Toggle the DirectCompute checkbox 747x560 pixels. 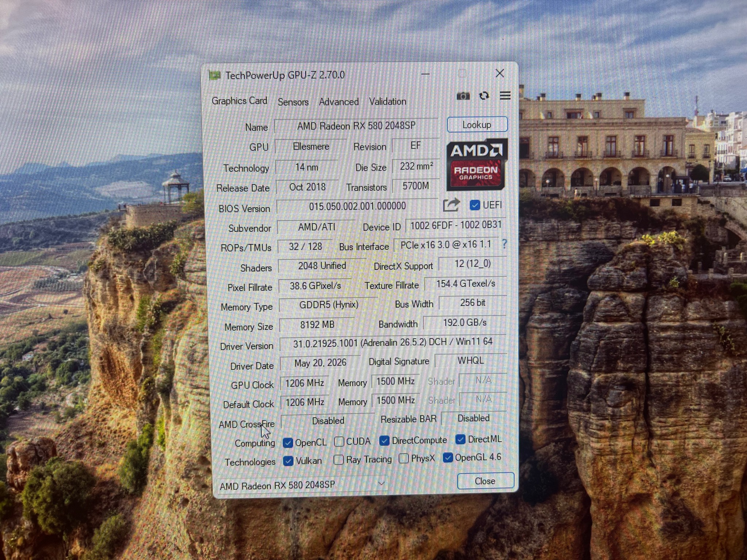384,441
